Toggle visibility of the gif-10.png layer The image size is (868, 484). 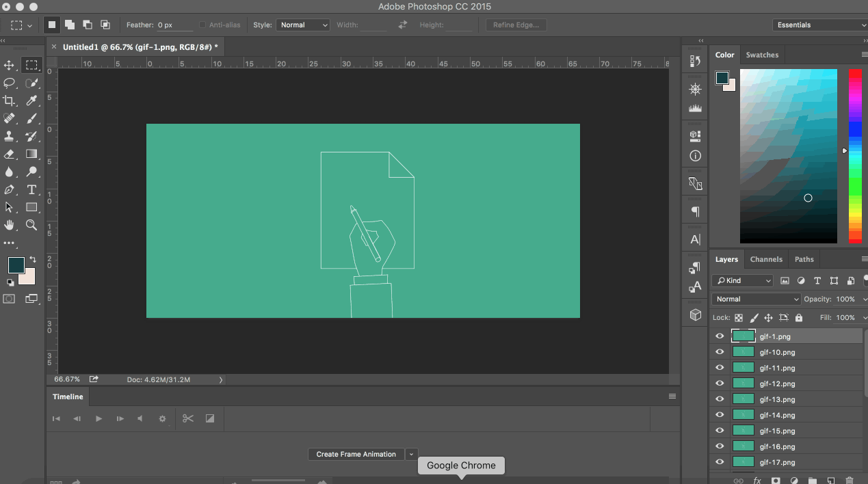tap(719, 351)
